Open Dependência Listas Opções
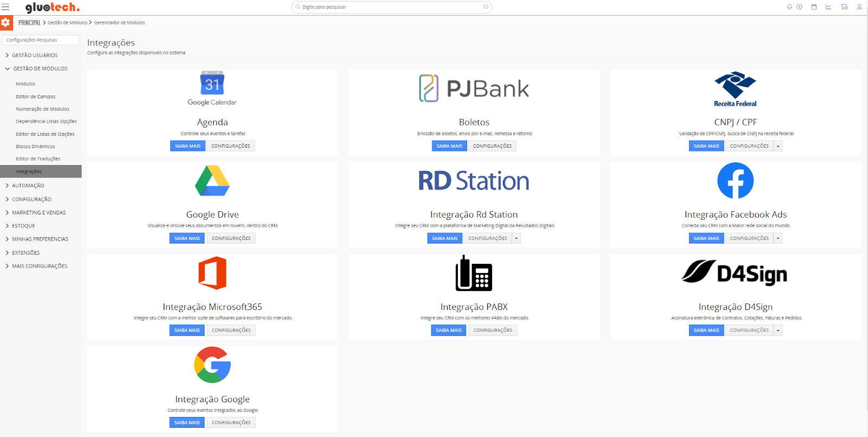Image resolution: width=868 pixels, height=437 pixels. pos(46,122)
